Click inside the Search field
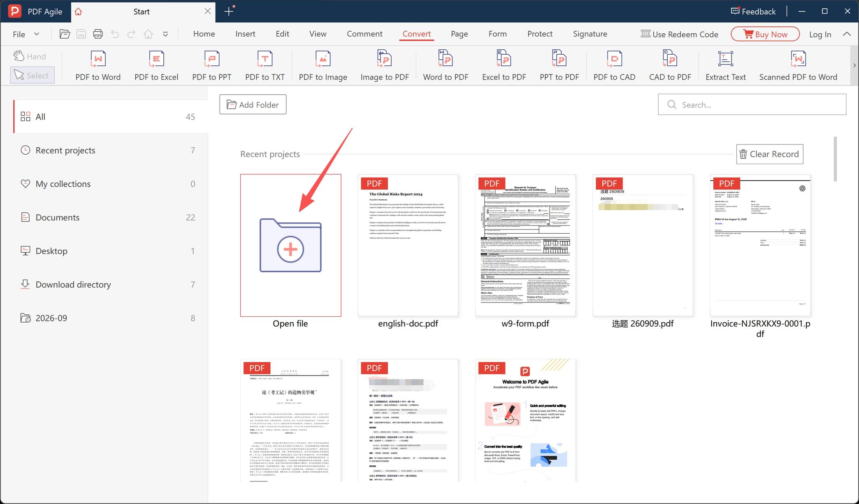The image size is (859, 504). click(x=752, y=105)
